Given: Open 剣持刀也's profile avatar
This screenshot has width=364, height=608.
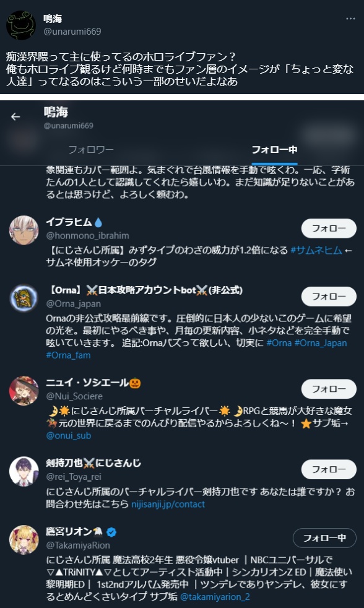Looking at the screenshot, I should (24, 471).
